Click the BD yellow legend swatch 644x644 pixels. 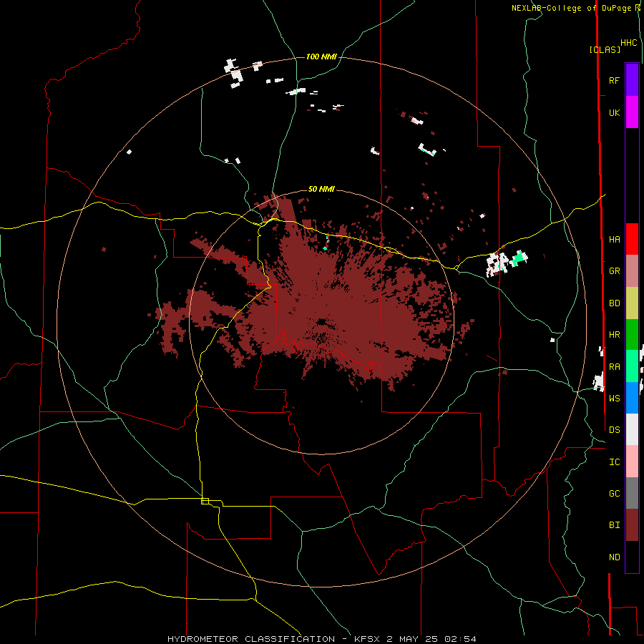coord(632,303)
